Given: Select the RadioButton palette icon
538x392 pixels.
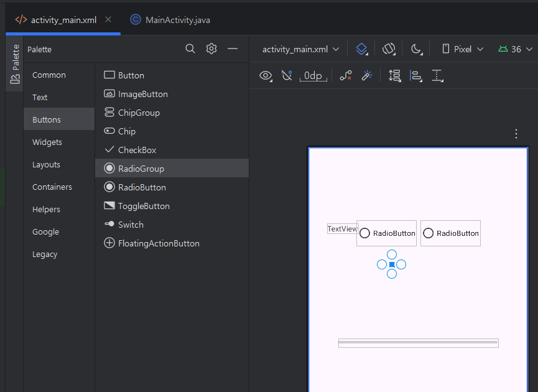Looking at the screenshot, I should pyautogui.click(x=109, y=187).
